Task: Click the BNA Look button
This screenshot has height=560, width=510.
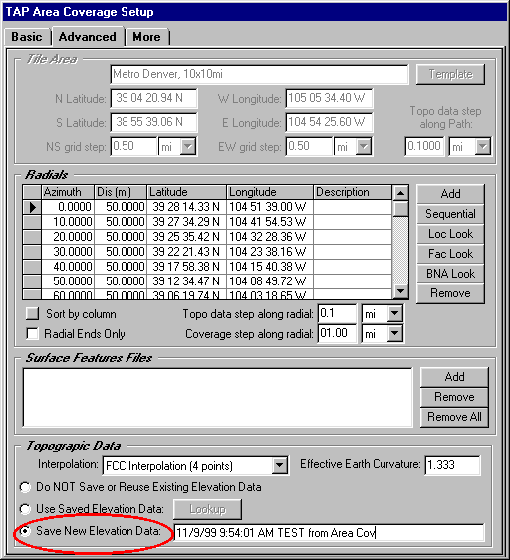Action: click(x=450, y=274)
